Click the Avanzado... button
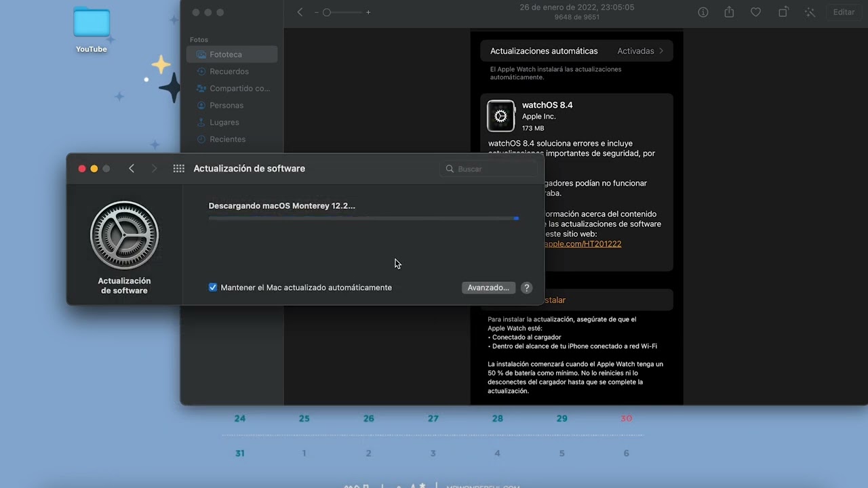The width and height of the screenshot is (868, 488). (488, 287)
